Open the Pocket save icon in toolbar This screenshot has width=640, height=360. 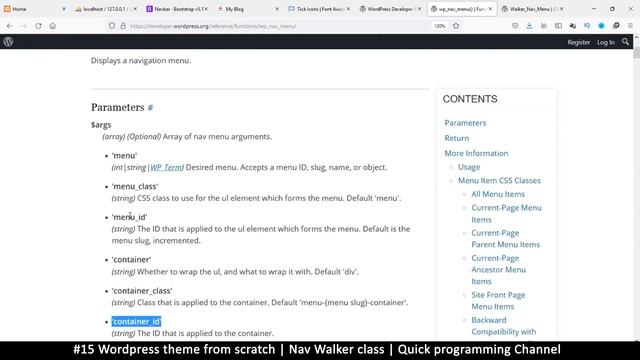tap(515, 26)
